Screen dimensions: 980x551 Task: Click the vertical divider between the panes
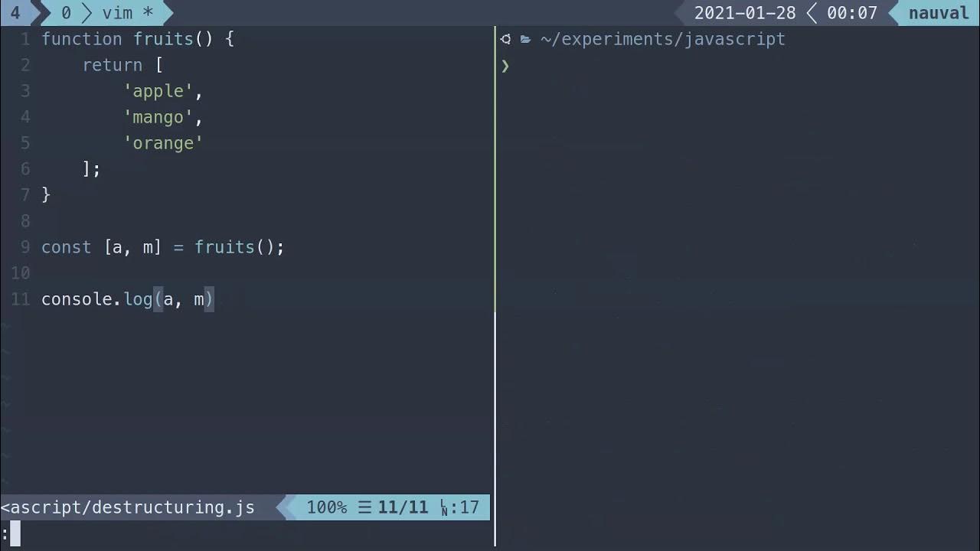[495, 306]
